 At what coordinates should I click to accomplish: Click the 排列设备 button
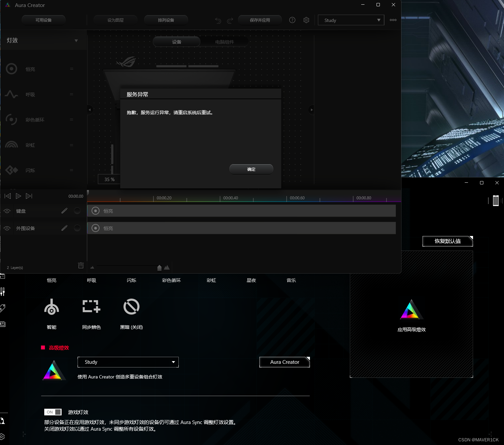pos(166,20)
